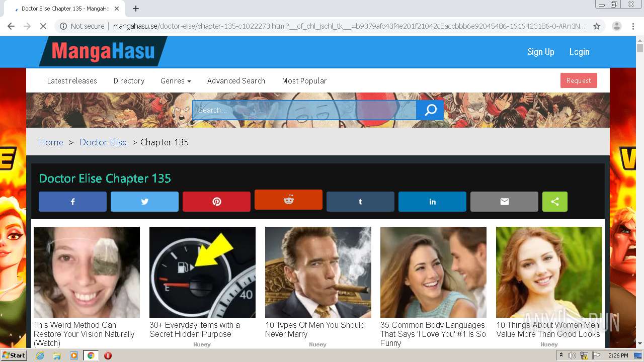Go to Home breadcrumb

[51, 142]
